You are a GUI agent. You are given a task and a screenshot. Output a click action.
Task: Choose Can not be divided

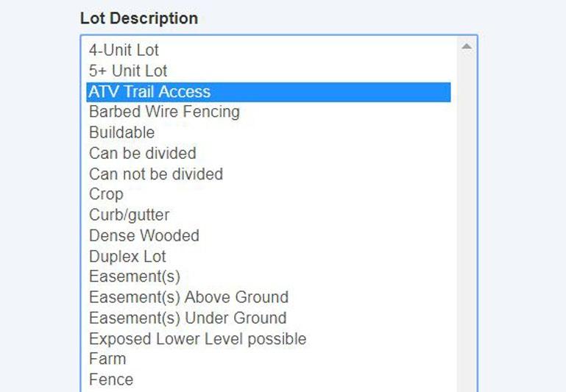click(155, 174)
